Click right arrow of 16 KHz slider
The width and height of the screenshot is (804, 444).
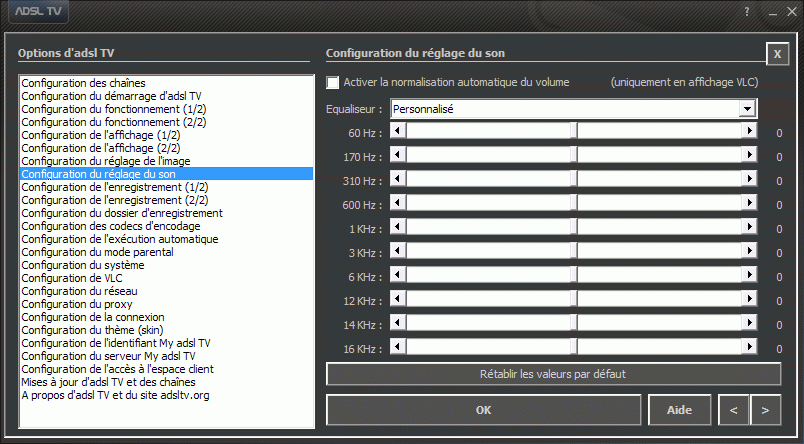coord(749,347)
